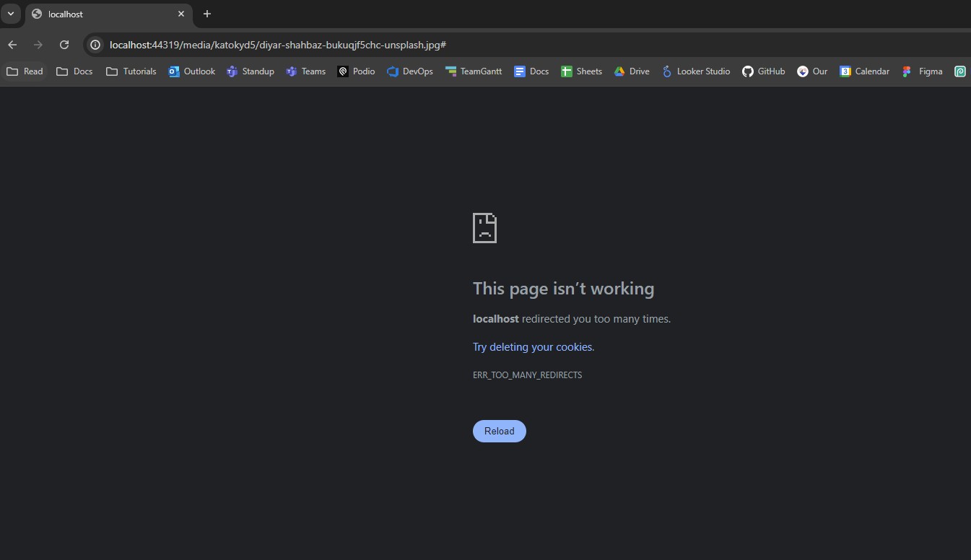Close the localhost tab
Image resolution: width=971 pixels, height=560 pixels.
tap(181, 14)
